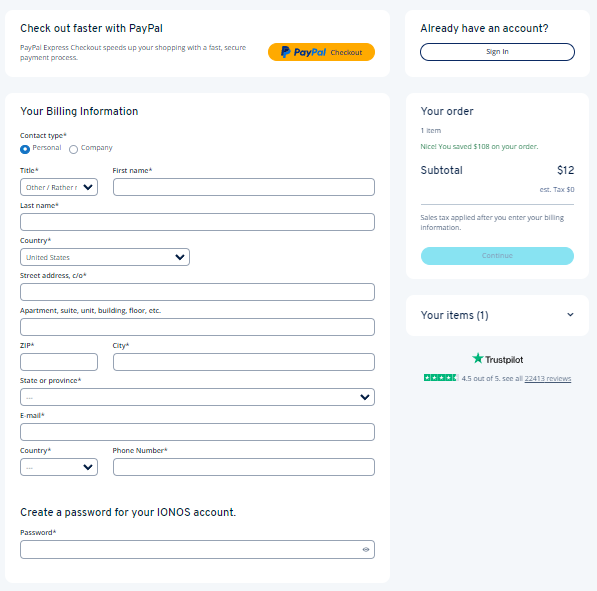This screenshot has height=591, width=597.
Task: Focus the Last name field
Action: (197, 222)
